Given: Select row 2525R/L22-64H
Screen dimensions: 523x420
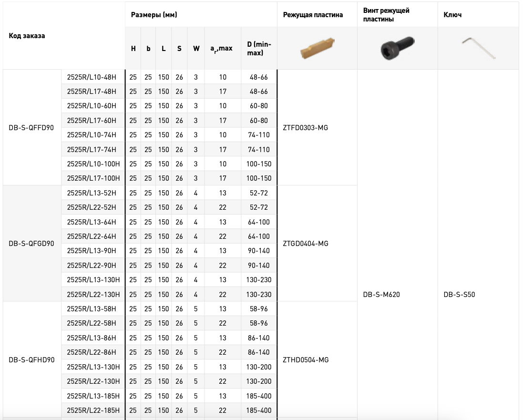Looking at the screenshot, I should click(169, 236).
